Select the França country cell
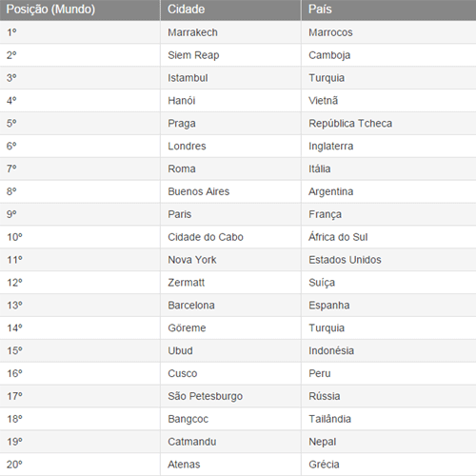476x476 pixels. pyautogui.click(x=388, y=214)
